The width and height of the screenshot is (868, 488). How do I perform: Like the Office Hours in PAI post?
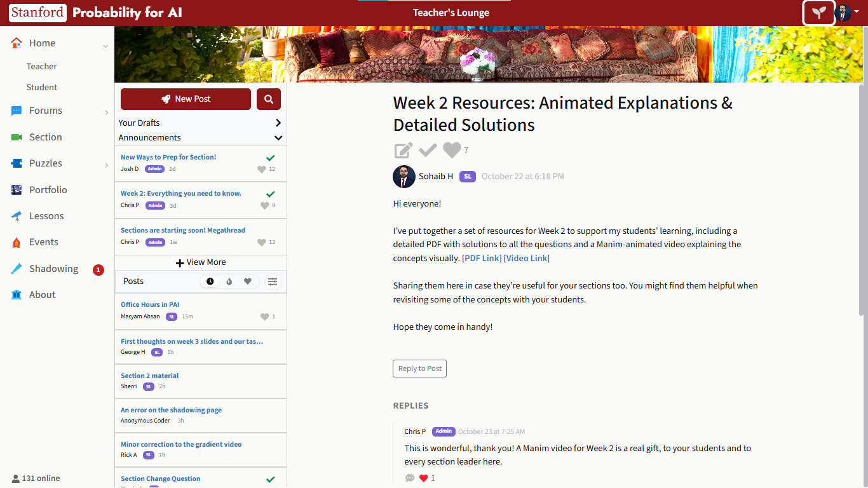pyautogui.click(x=264, y=317)
